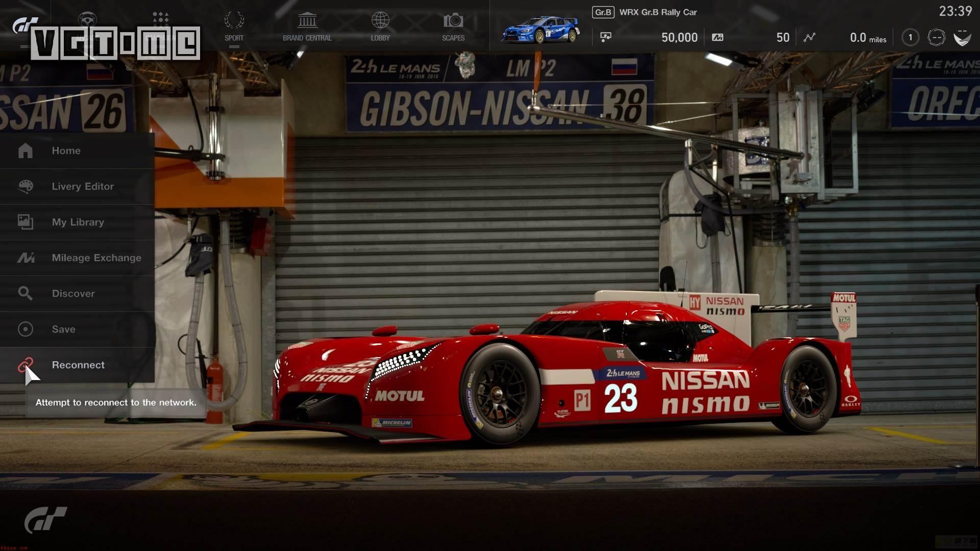Click the Save circle icon
The width and height of the screenshot is (980, 551).
tap(26, 329)
